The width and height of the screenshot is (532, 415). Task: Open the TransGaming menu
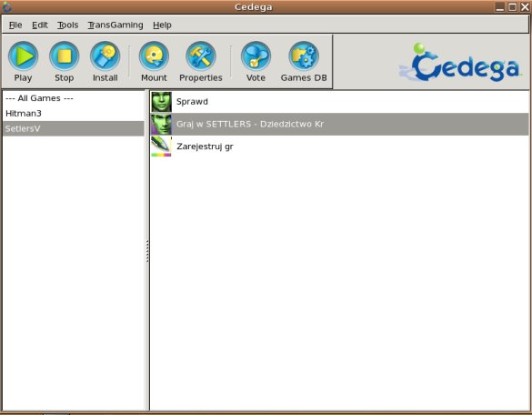point(115,25)
